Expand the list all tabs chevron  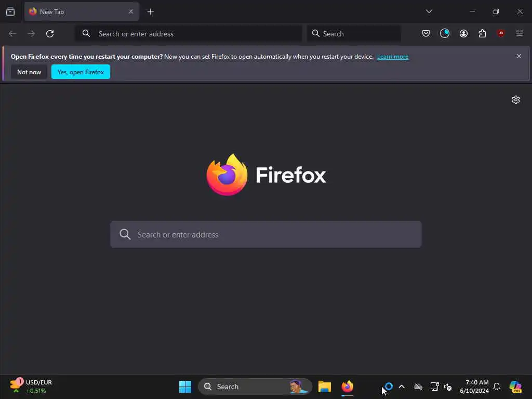point(429,11)
